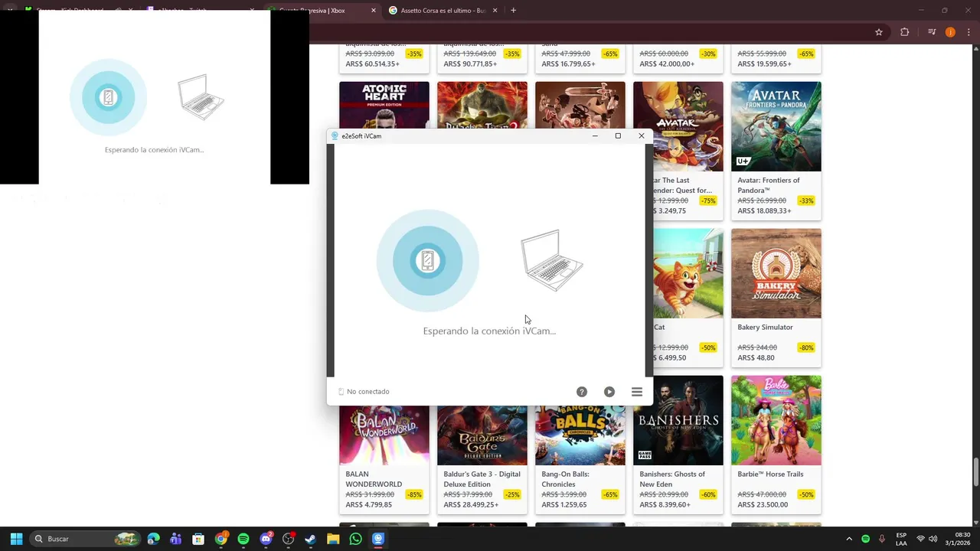Screen dimensions: 980x551
Task: Close the e2eSoft iVCam window
Action: pos(642,136)
